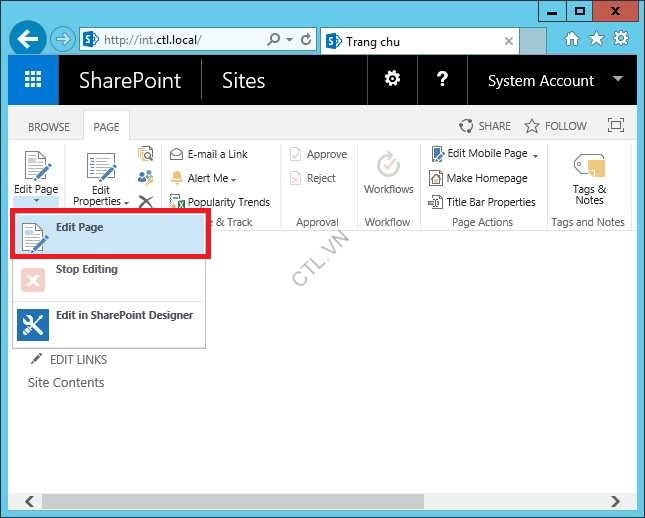This screenshot has height=518, width=645.
Task: Click the browser back arrow button
Action: [28, 40]
